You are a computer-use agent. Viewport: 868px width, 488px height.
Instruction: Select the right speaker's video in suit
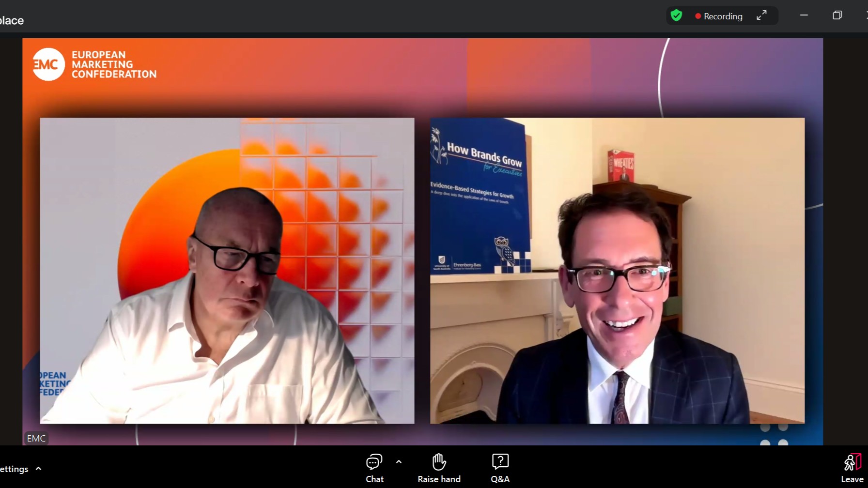pos(617,271)
